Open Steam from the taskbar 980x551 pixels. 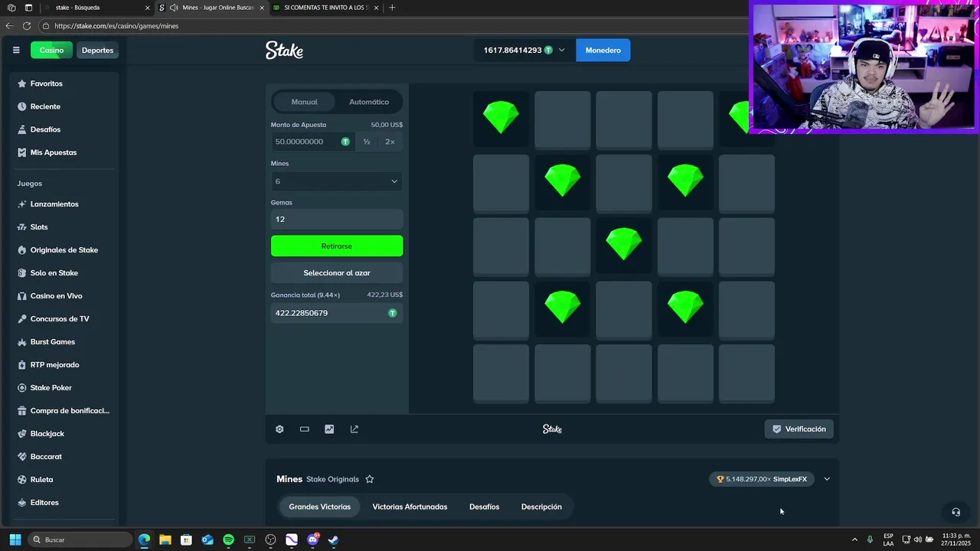333,540
